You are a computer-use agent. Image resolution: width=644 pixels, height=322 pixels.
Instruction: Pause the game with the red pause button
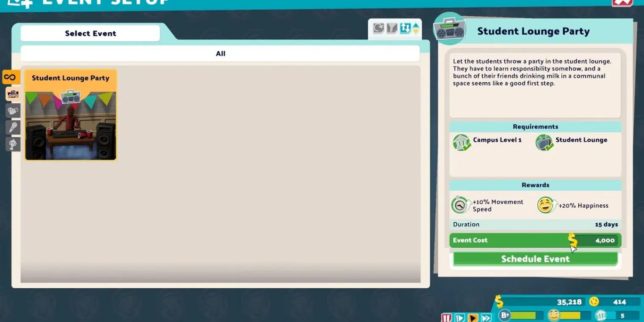click(x=446, y=317)
